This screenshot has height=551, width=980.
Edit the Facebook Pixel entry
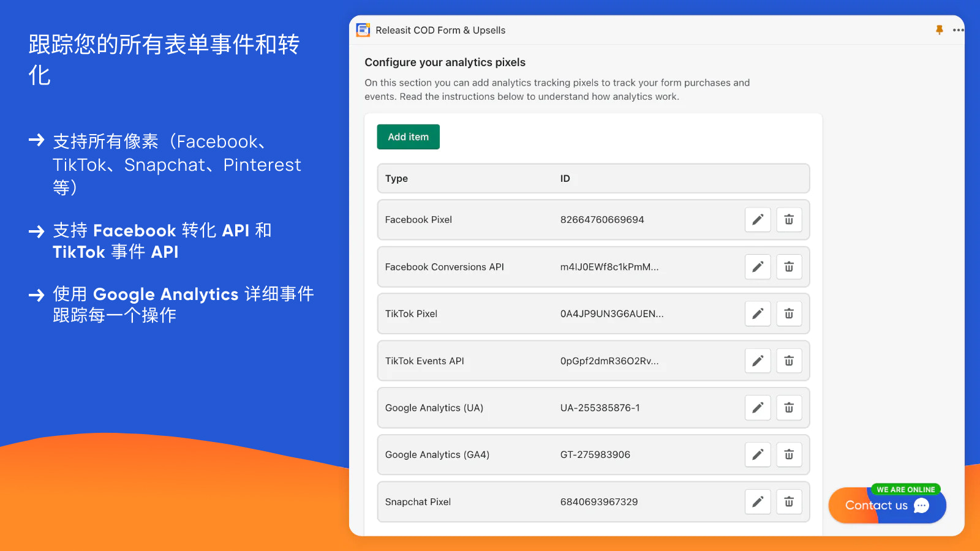758,220
